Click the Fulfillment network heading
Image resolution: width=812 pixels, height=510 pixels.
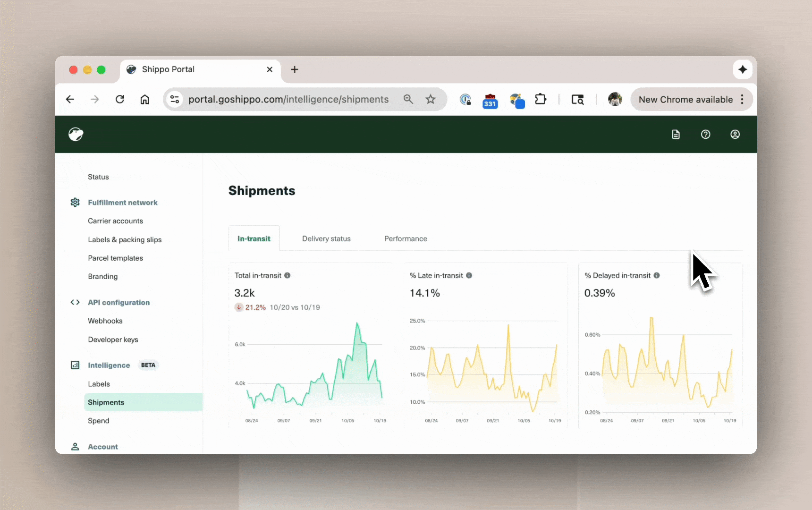[x=123, y=203]
